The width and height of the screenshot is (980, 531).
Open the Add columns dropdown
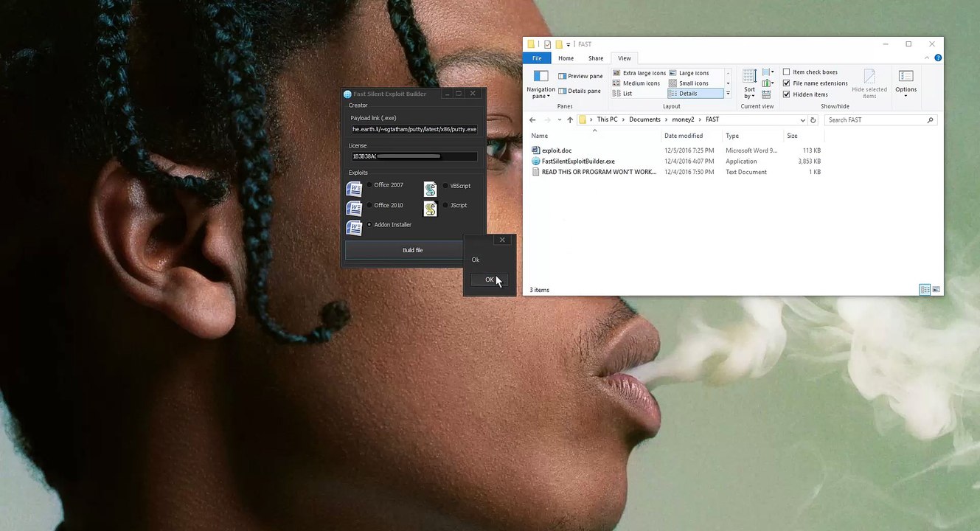click(x=767, y=83)
